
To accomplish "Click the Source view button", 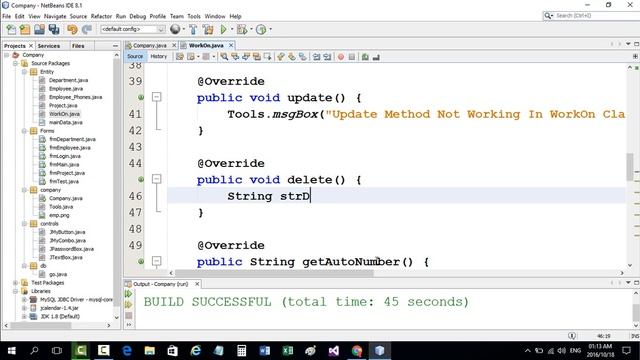I will [x=135, y=56].
